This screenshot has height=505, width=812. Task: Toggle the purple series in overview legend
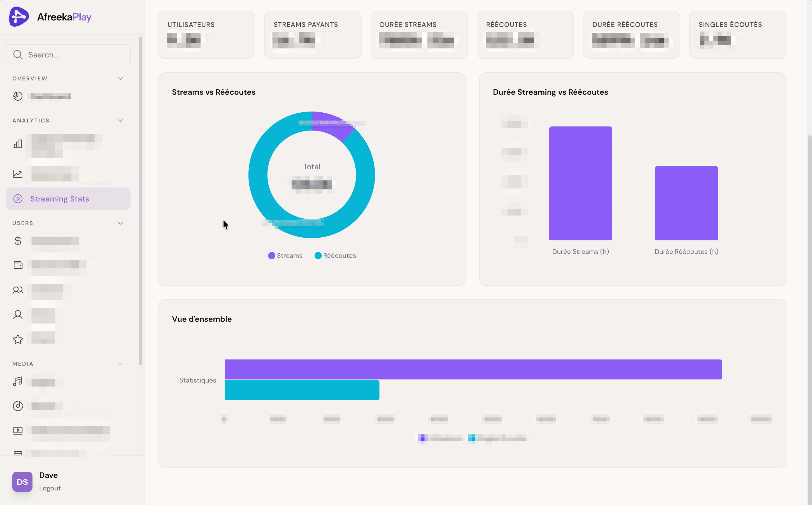point(440,438)
